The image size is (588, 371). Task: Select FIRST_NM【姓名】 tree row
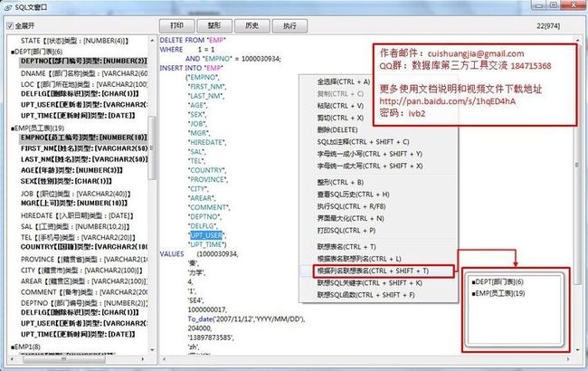84,148
